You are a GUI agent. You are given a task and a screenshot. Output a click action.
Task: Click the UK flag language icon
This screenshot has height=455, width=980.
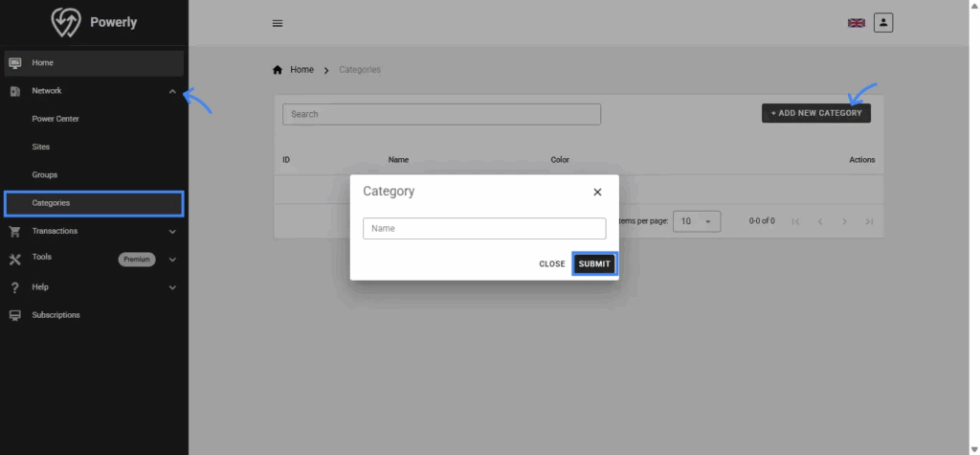pos(856,23)
